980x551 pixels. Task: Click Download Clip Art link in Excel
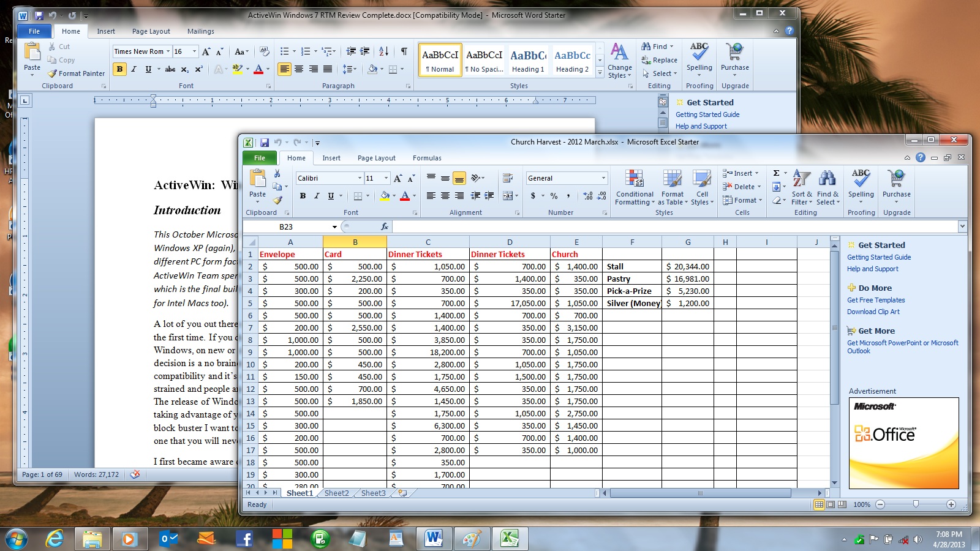click(x=873, y=312)
